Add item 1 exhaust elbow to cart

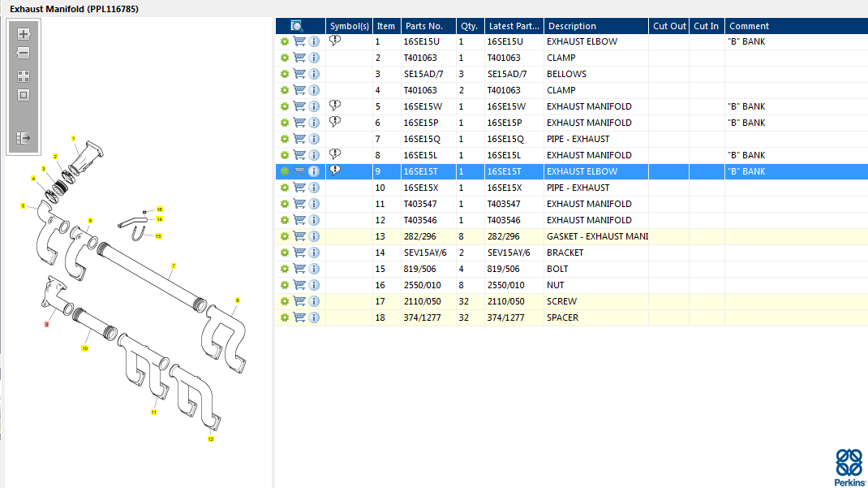(x=299, y=41)
